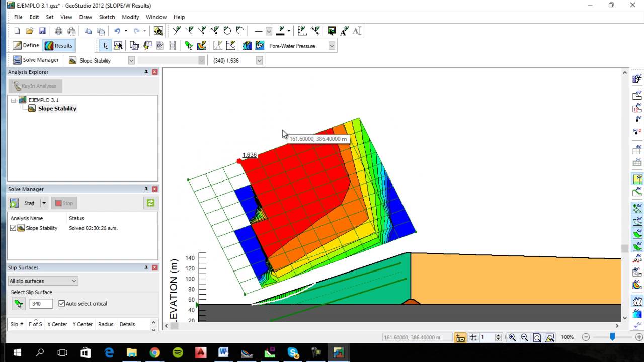Open the Solve Manager toolbar button
The width and height of the screenshot is (644, 362).
coord(36,60)
